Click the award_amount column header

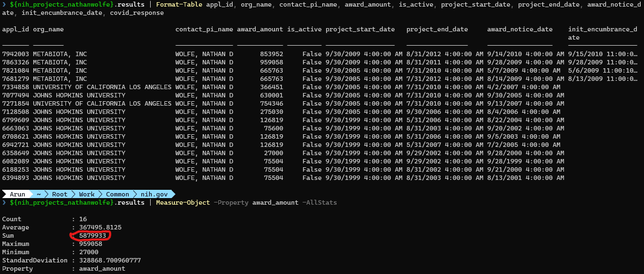[x=260, y=29]
